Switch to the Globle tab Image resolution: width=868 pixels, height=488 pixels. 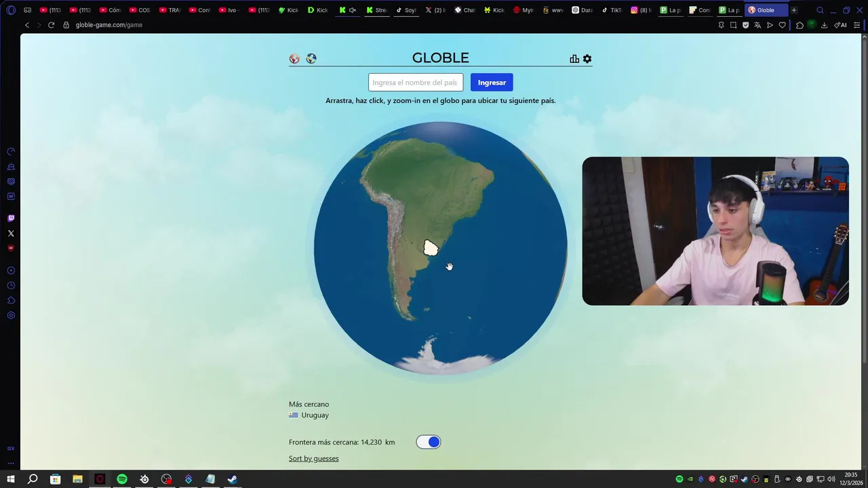click(766, 10)
